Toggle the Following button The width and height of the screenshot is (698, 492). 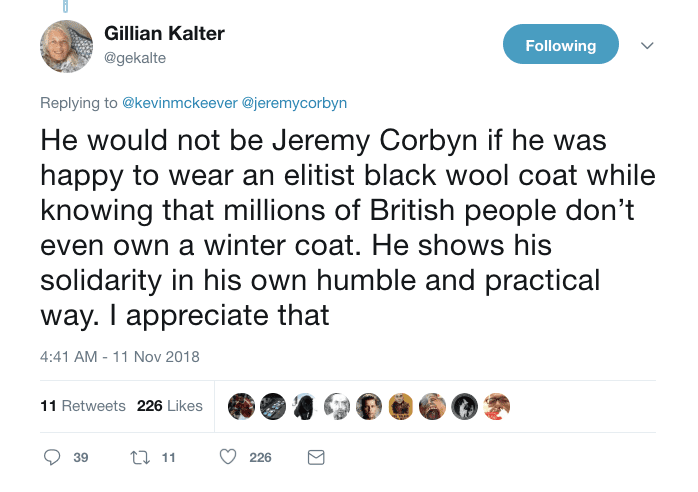pyautogui.click(x=560, y=44)
